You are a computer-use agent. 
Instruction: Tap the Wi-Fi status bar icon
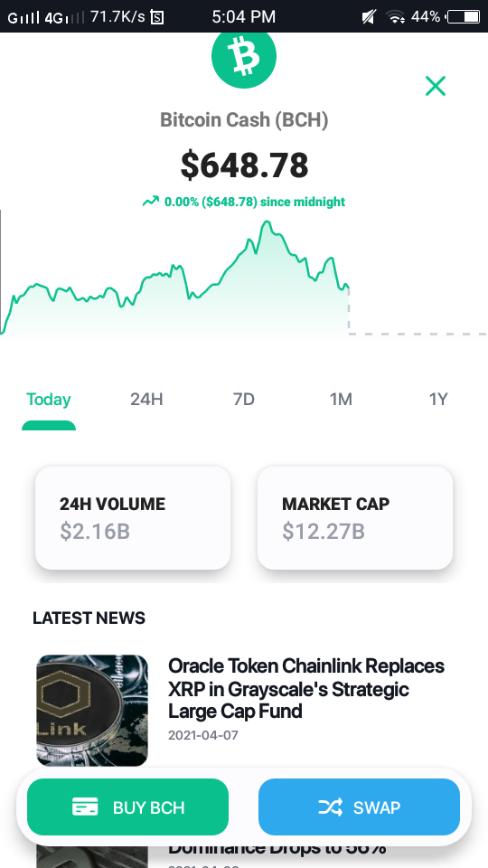pos(396,17)
